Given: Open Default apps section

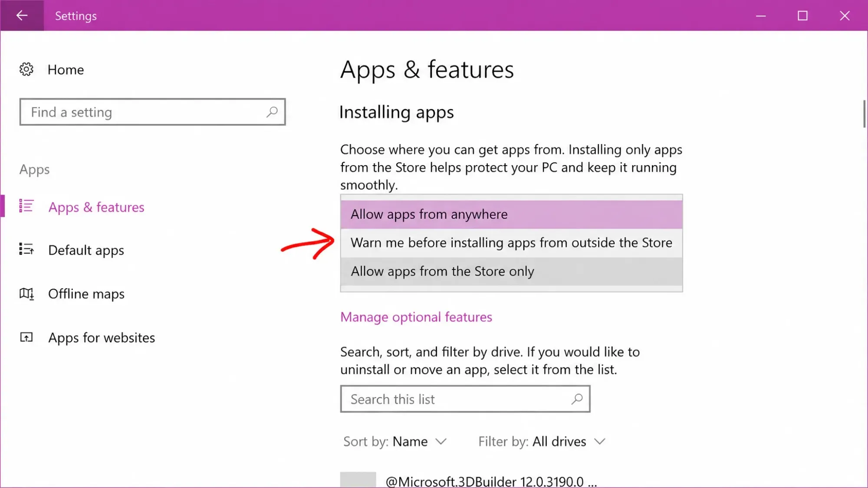Looking at the screenshot, I should 86,250.
